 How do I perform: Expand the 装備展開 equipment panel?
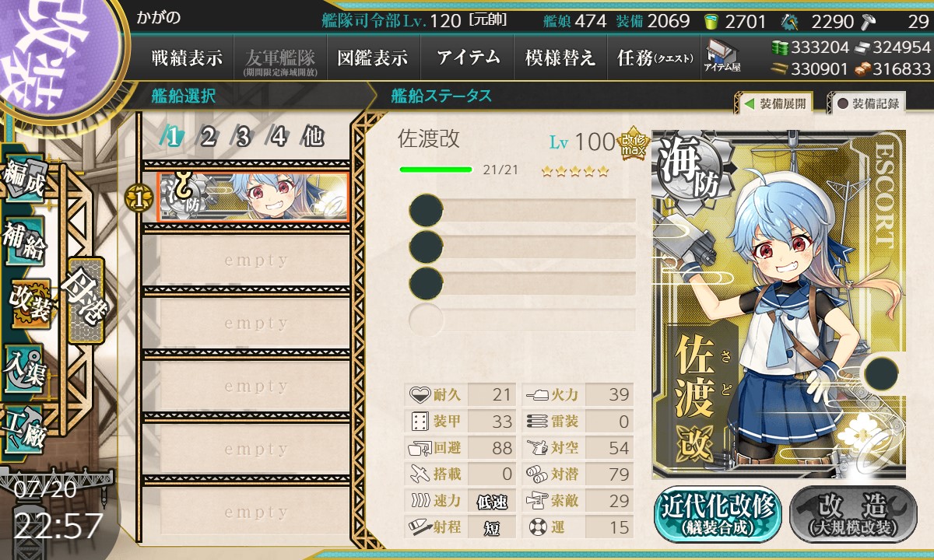click(x=774, y=103)
